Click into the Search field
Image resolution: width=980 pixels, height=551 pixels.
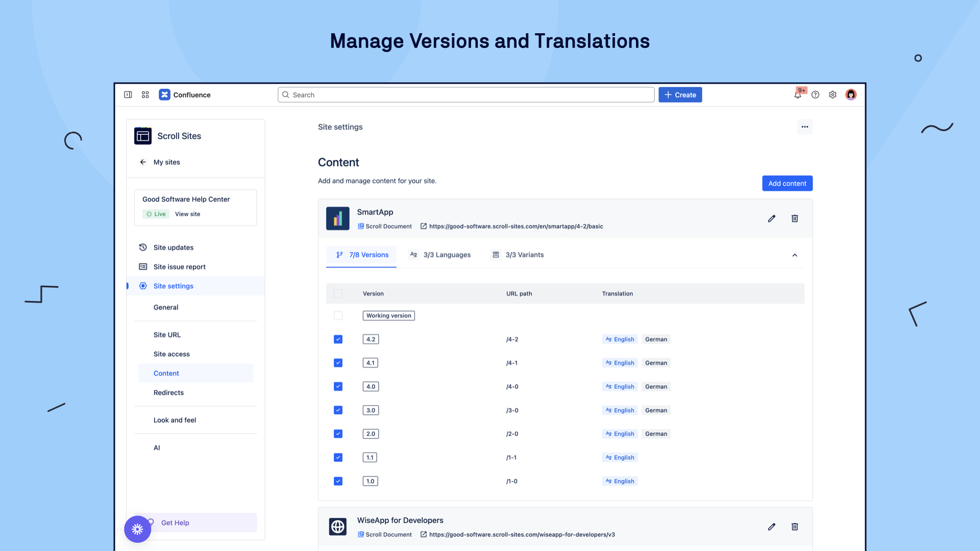click(465, 95)
